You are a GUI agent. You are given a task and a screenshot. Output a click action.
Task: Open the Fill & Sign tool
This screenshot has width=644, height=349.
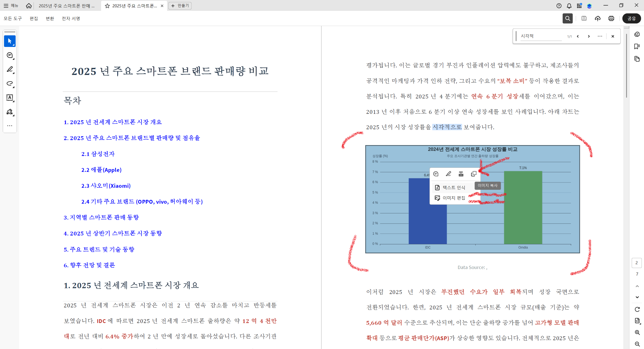(10, 112)
